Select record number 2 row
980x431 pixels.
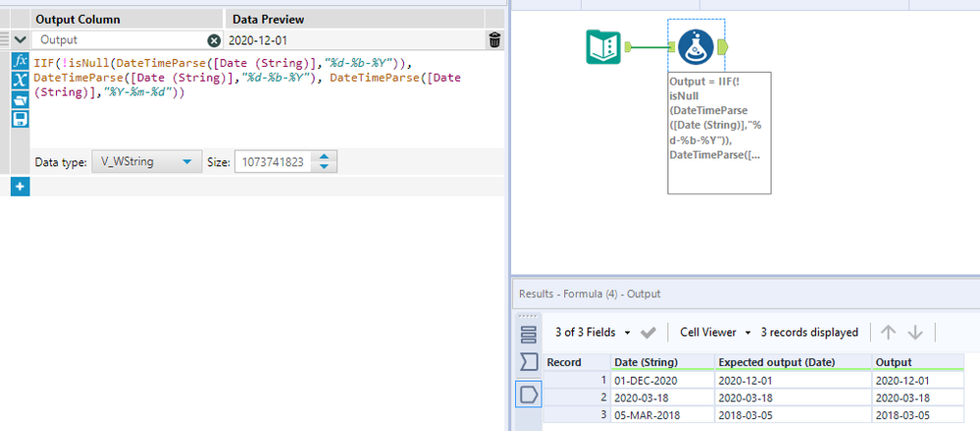tap(577, 398)
